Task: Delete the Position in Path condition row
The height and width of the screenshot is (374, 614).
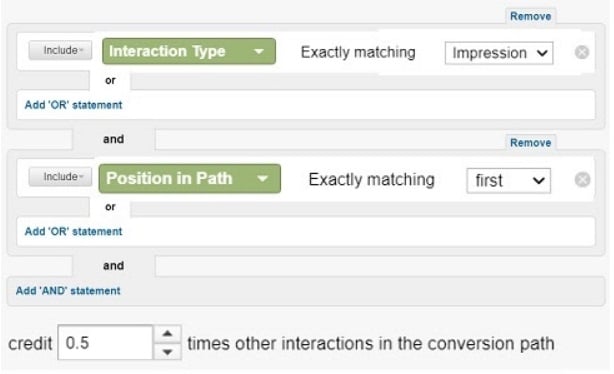Action: click(582, 180)
